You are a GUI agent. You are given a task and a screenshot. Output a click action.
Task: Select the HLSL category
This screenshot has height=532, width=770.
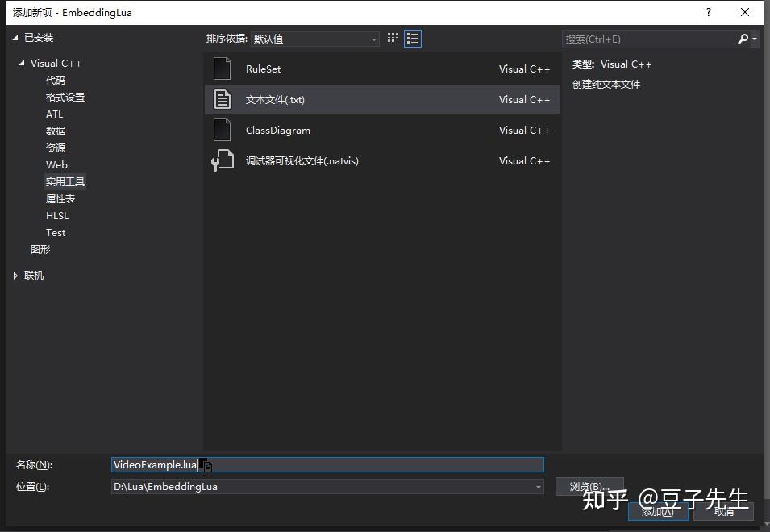(56, 215)
